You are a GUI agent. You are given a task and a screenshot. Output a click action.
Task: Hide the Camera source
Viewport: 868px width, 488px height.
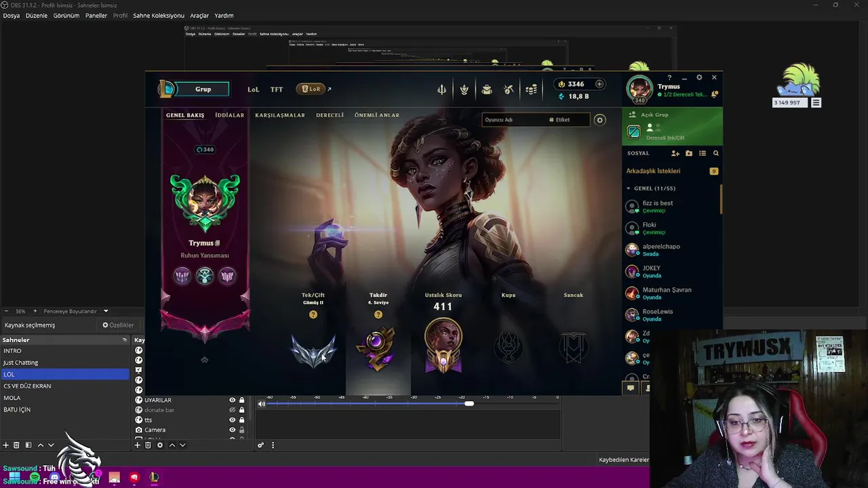click(x=232, y=430)
